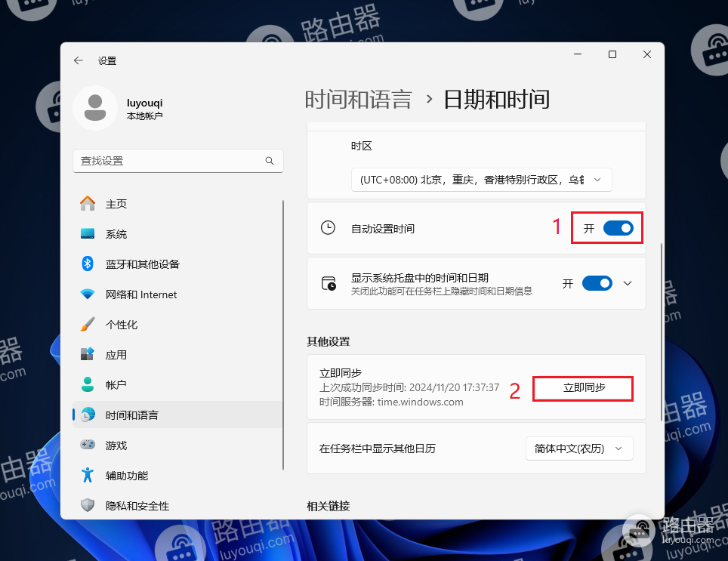The width and height of the screenshot is (728, 561).
Task: Click the clock icon beside 自动设置时间
Action: pyautogui.click(x=328, y=228)
